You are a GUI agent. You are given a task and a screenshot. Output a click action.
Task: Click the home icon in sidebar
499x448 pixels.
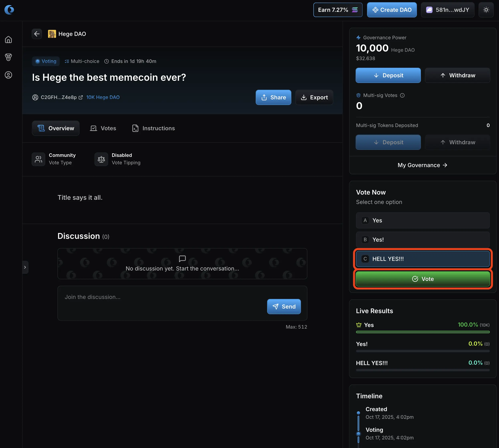point(8,40)
